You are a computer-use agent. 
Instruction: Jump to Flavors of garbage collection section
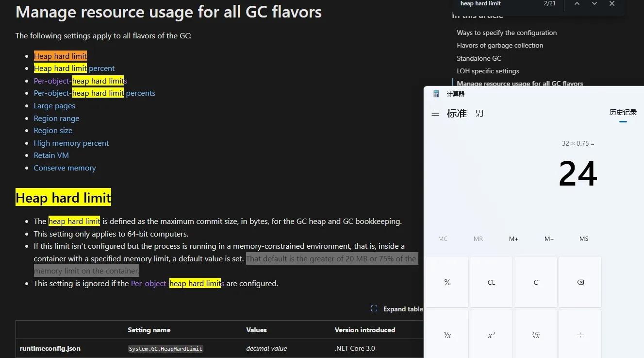click(500, 45)
